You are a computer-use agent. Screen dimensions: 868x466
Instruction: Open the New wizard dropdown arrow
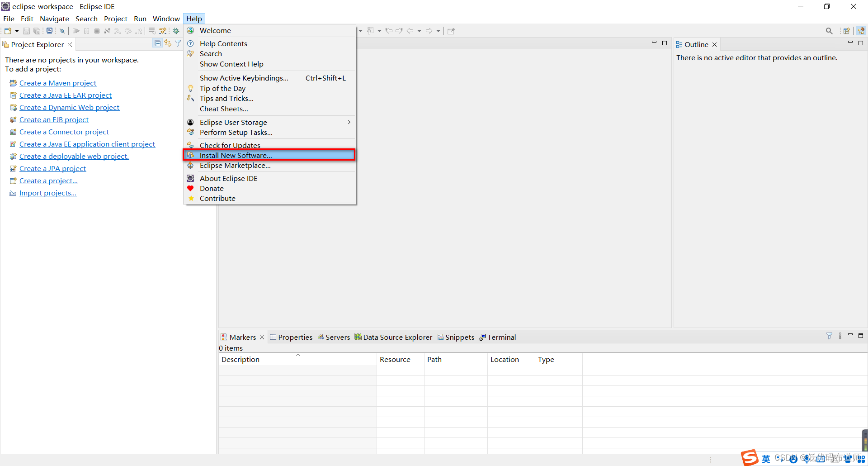coord(17,31)
